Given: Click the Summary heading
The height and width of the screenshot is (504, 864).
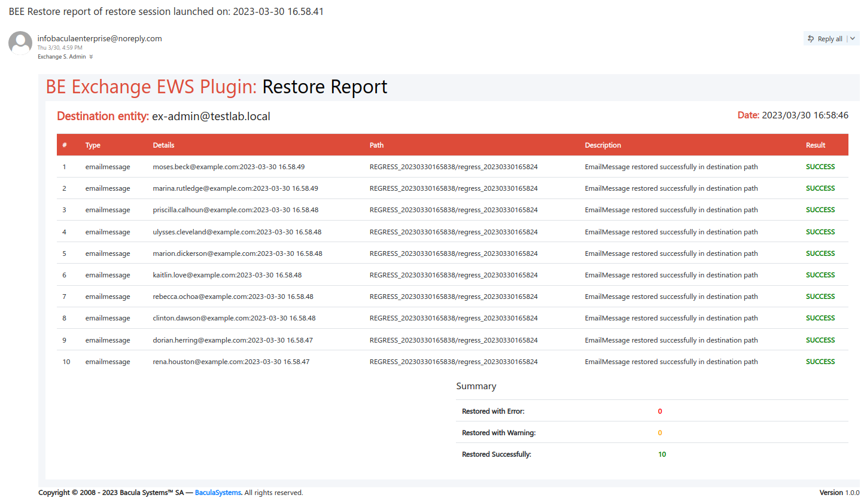Looking at the screenshot, I should pos(476,386).
